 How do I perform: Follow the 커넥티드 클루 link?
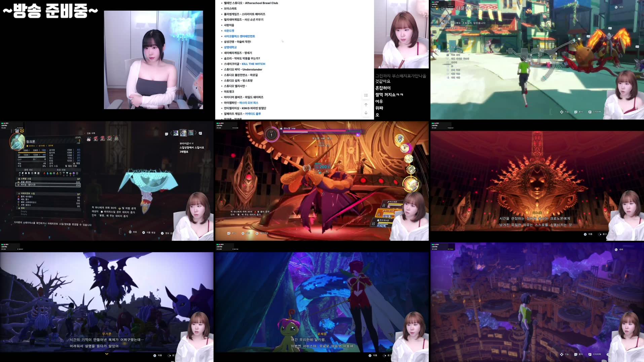[253, 114]
